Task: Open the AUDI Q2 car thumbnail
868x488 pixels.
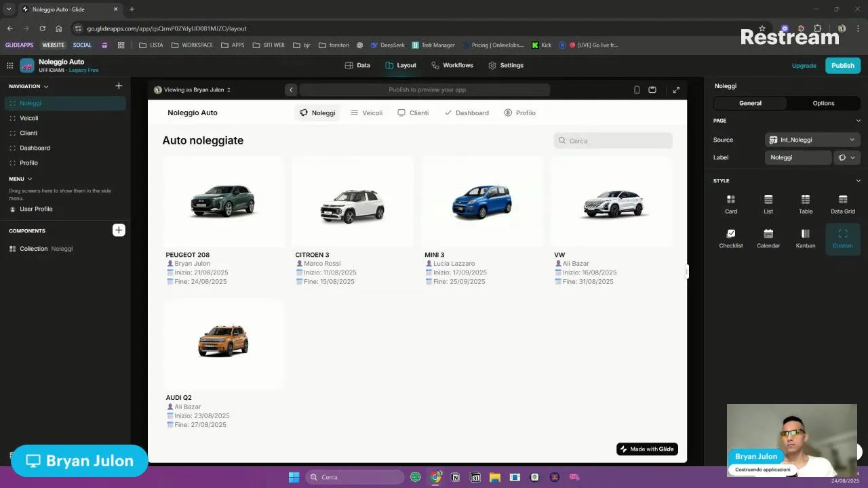Action: (x=223, y=344)
